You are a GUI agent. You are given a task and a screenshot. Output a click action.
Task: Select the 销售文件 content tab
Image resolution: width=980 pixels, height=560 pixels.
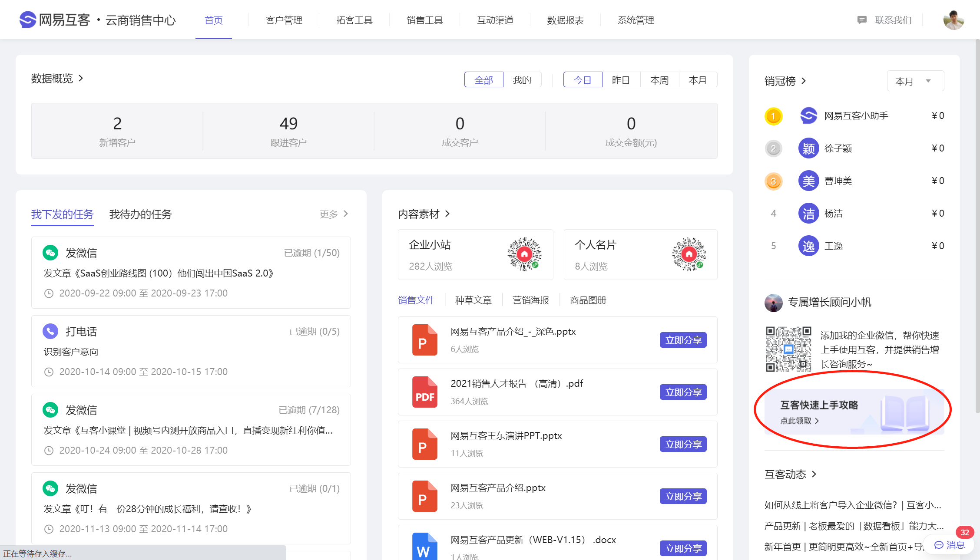(x=416, y=300)
